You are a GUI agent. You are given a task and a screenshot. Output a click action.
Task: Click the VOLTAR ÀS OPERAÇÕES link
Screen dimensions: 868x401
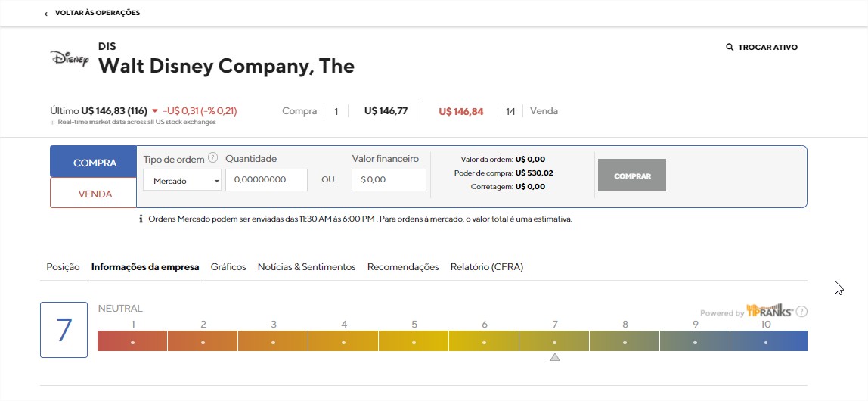click(98, 13)
